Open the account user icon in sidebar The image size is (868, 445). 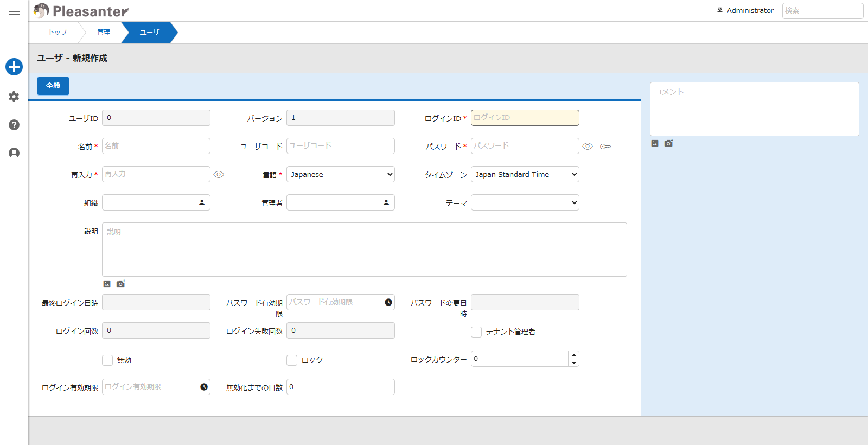(14, 153)
